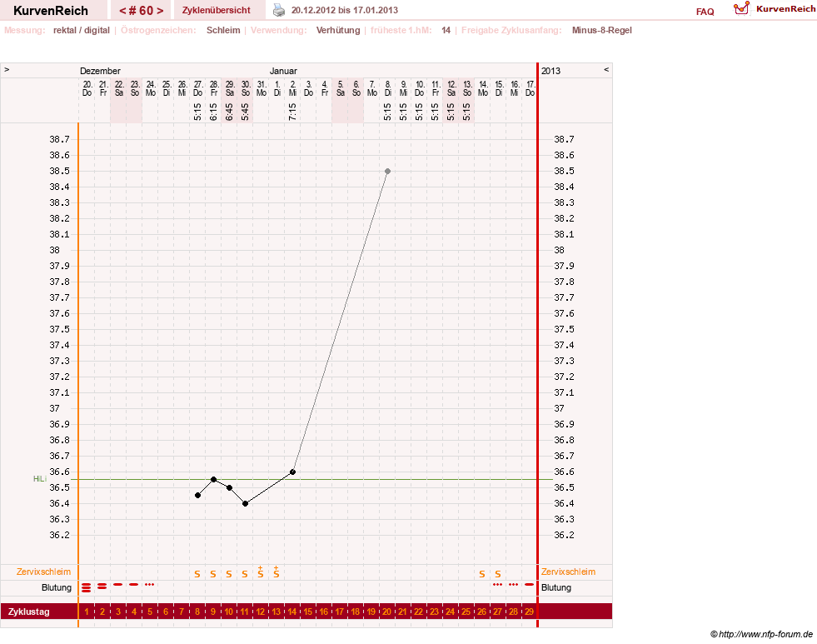Click the 'rektal / digital' measurement value
The image size is (817, 644).
(82, 30)
